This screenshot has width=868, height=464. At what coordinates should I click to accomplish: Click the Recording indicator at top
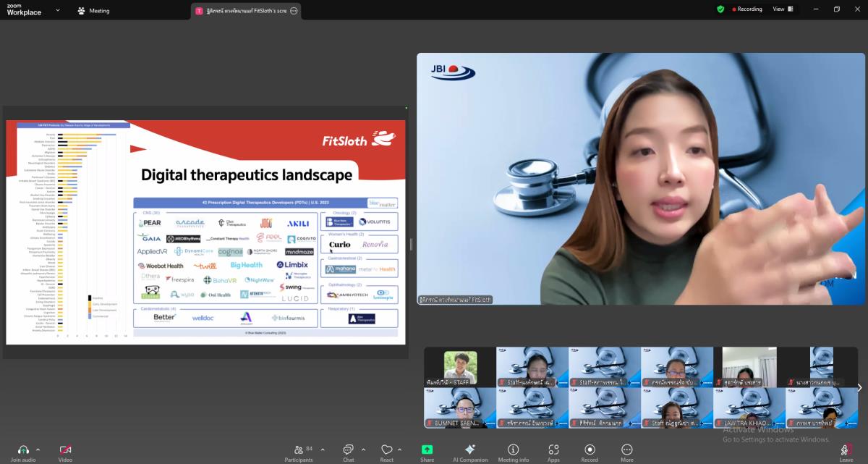pyautogui.click(x=747, y=9)
